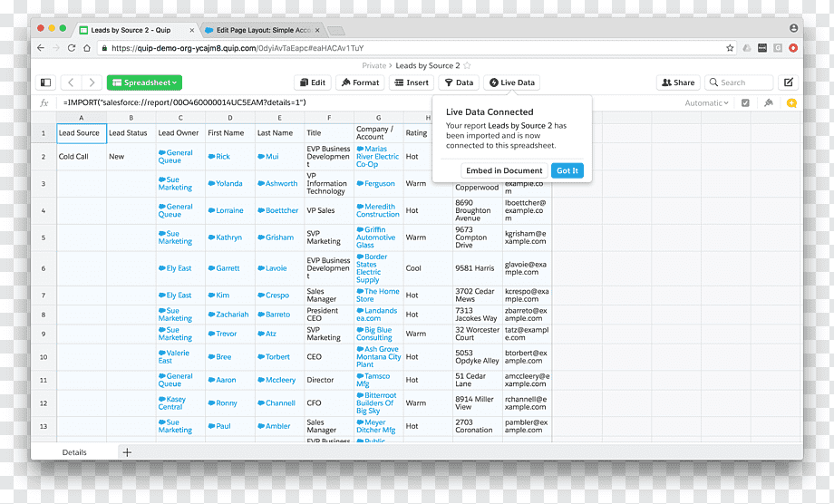
Task: Open the Spreadsheet dropdown
Action: coord(144,82)
